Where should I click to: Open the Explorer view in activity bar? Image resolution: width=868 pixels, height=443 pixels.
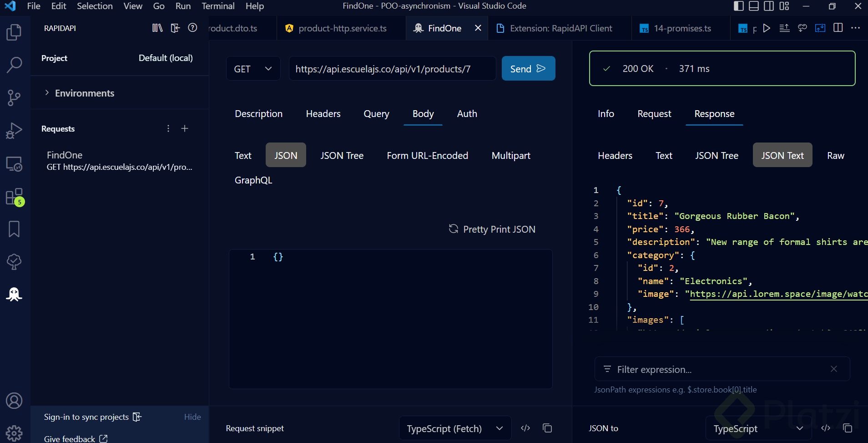(14, 32)
